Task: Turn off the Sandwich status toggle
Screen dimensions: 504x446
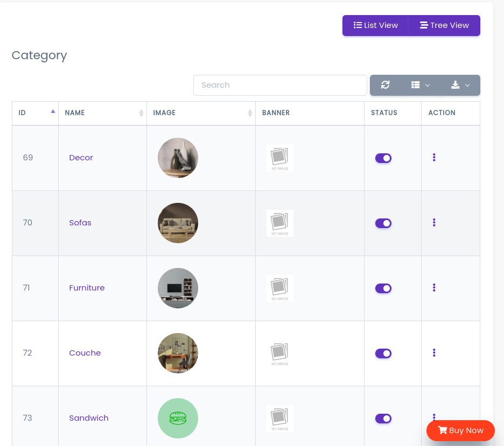Action: pos(383,418)
